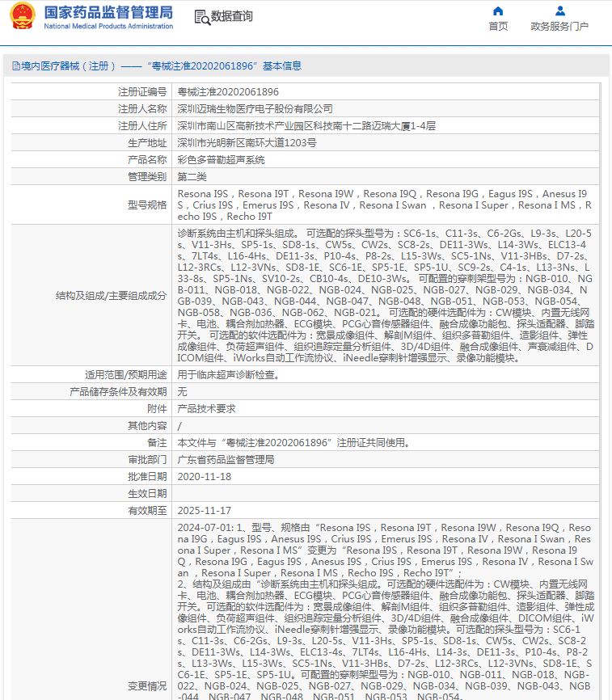Select the 产品储存条件及有效期 label

coord(118,392)
